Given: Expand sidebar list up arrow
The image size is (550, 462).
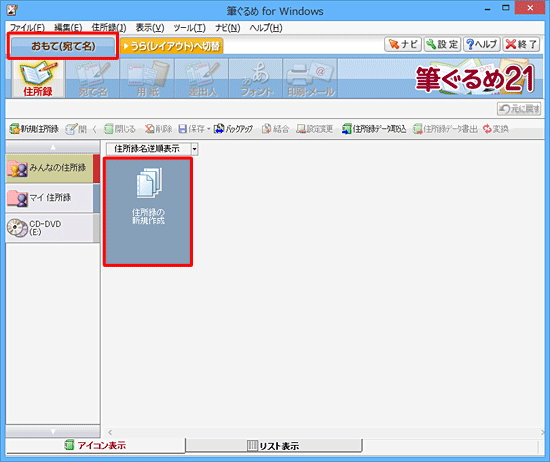Looking at the screenshot, I should pyautogui.click(x=53, y=147).
